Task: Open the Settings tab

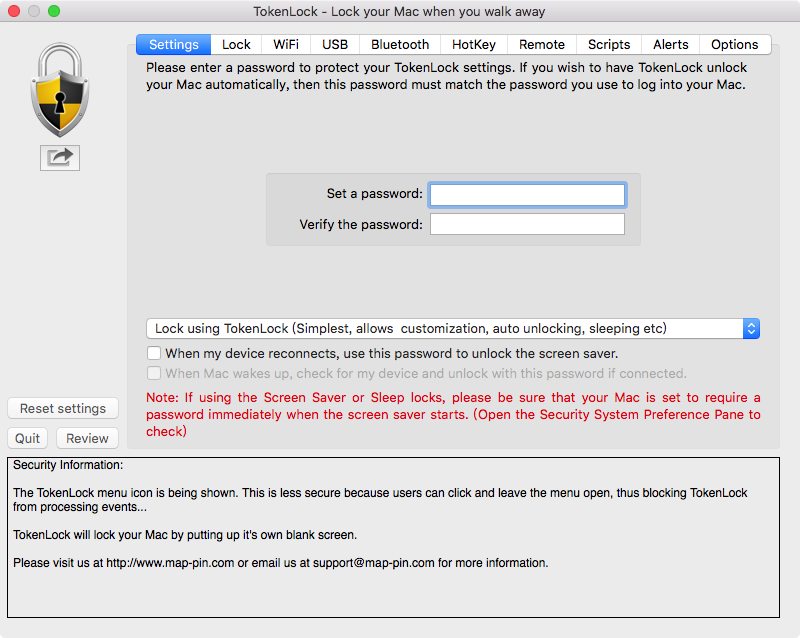Action: tap(173, 44)
